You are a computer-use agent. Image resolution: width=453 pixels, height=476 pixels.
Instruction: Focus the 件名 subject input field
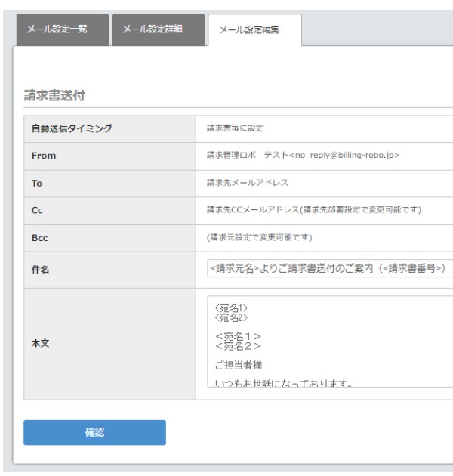(x=329, y=269)
